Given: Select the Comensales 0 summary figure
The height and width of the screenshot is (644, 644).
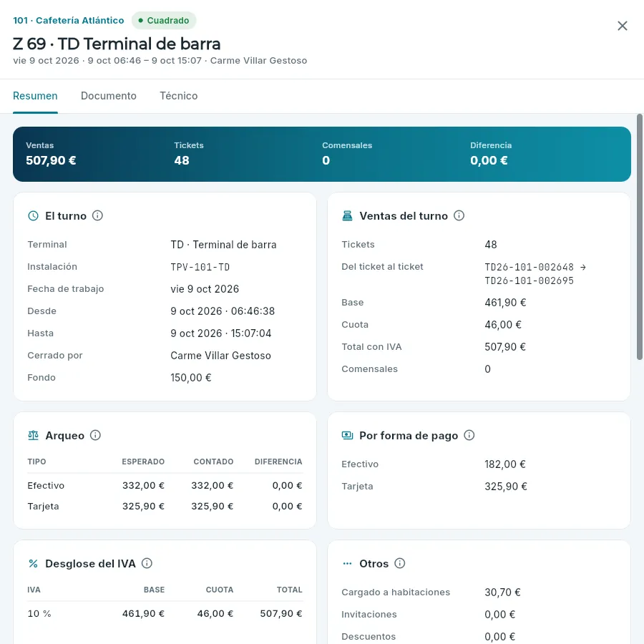Looking at the screenshot, I should [347, 155].
